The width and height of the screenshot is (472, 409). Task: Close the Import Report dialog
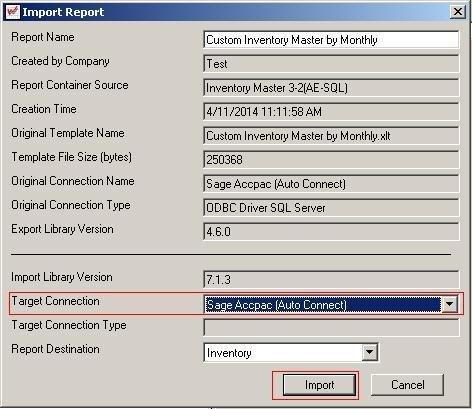coord(458,12)
